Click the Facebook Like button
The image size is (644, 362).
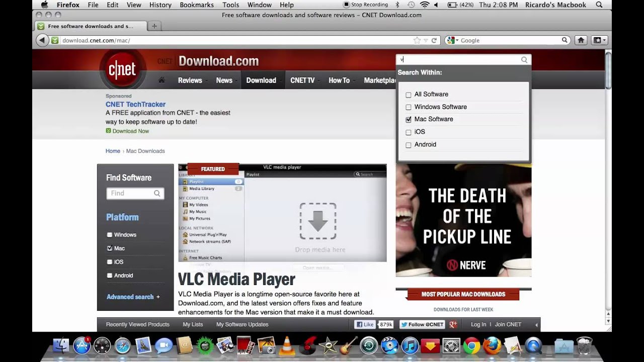click(x=365, y=324)
